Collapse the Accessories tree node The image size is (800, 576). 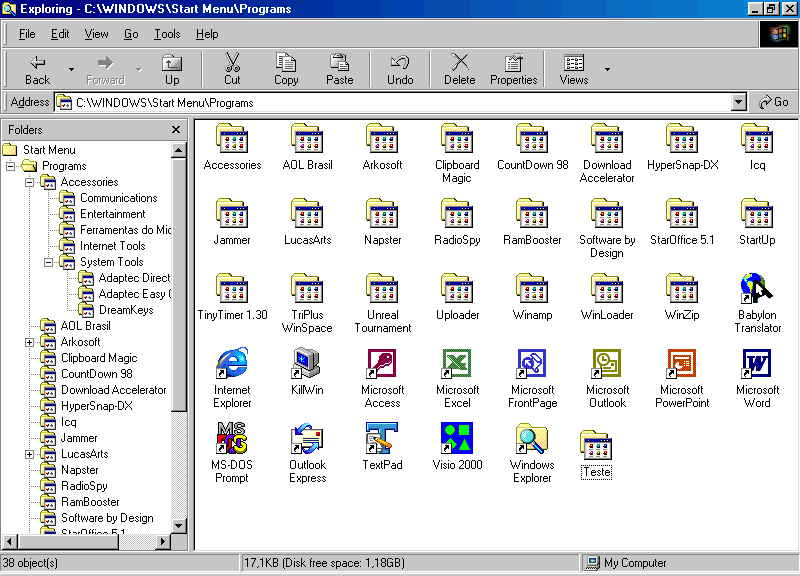tap(29, 182)
